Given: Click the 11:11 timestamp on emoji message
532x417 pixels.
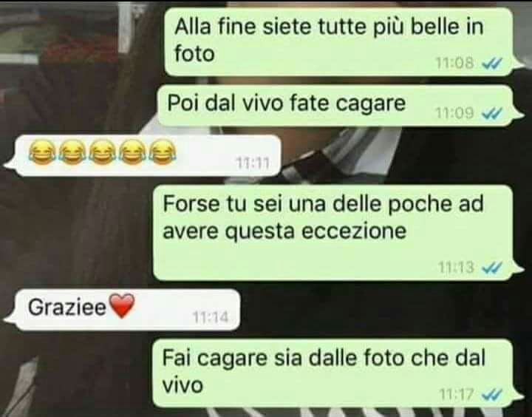Looking at the screenshot, I should [253, 163].
